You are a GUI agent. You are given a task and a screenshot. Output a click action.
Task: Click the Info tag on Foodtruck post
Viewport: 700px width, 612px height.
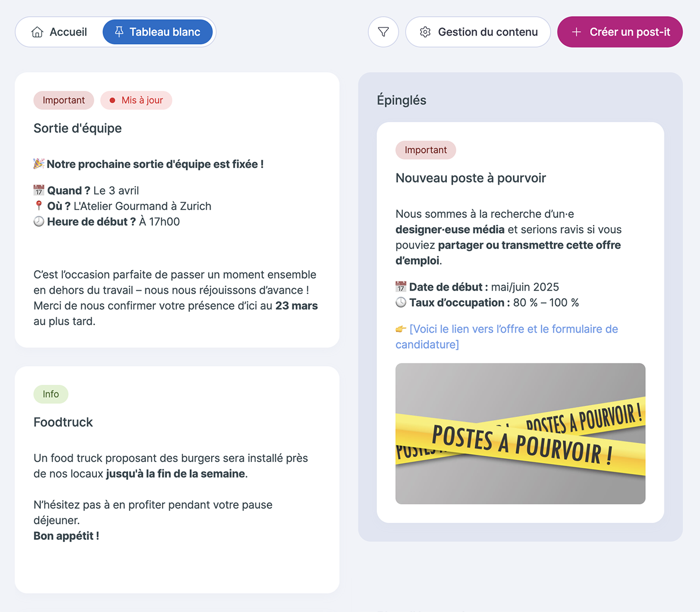51,394
